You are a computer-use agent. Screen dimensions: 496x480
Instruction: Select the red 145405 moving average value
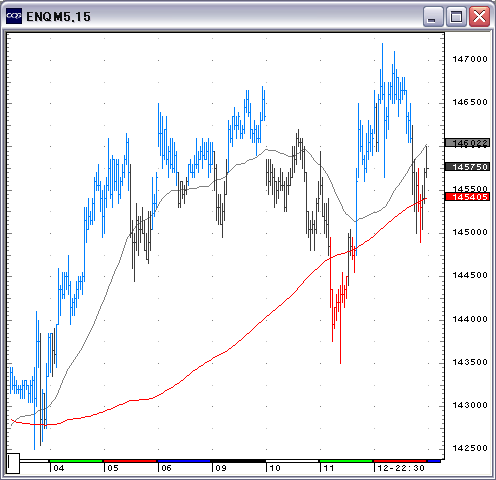coord(468,197)
